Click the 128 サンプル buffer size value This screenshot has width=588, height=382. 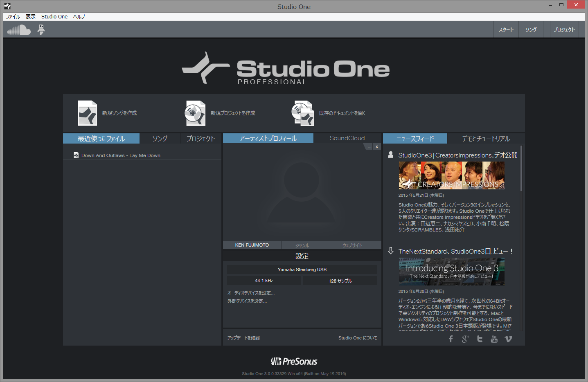(x=340, y=281)
